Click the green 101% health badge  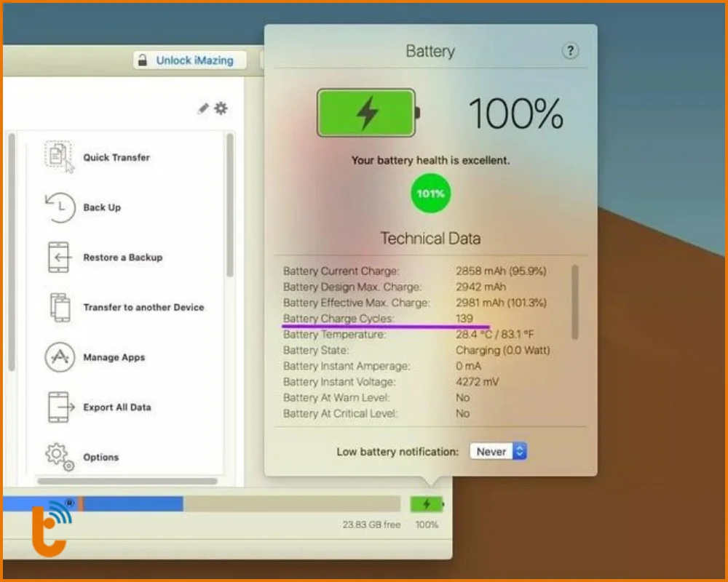(x=430, y=194)
